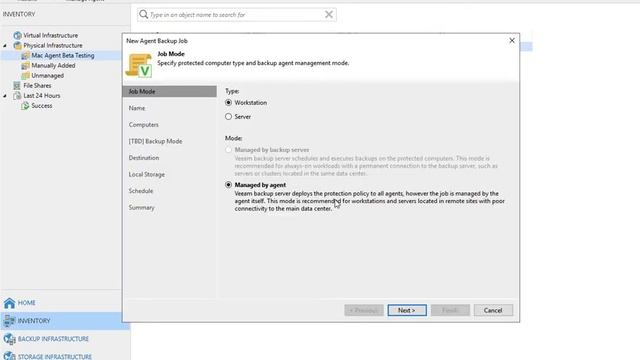Click the File Shares icon

[17, 85]
